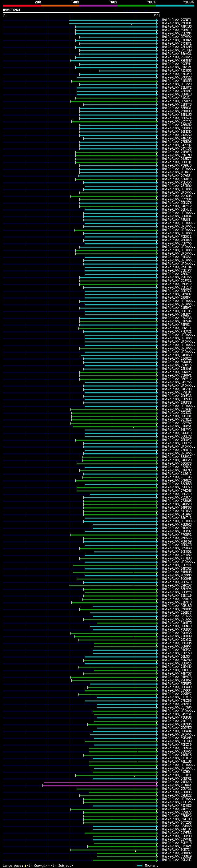This screenshot has width=197, height=868.
Task: Select hit label UniRef100_C6Q3Q5
Action: point(176,643)
